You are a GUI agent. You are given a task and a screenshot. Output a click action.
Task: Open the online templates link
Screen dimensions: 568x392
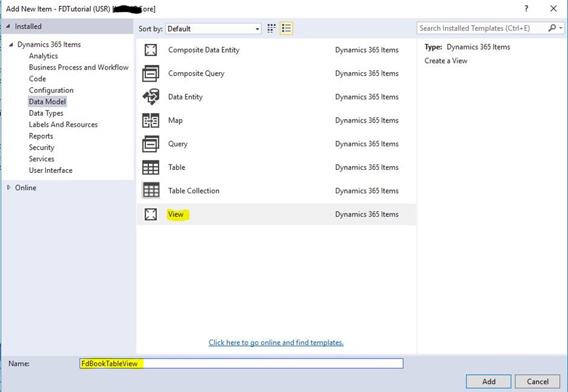(x=276, y=342)
